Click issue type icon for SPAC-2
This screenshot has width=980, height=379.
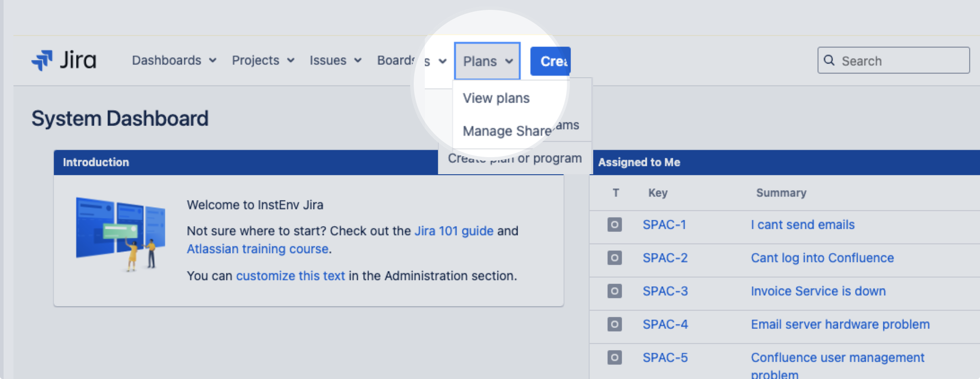tap(614, 258)
